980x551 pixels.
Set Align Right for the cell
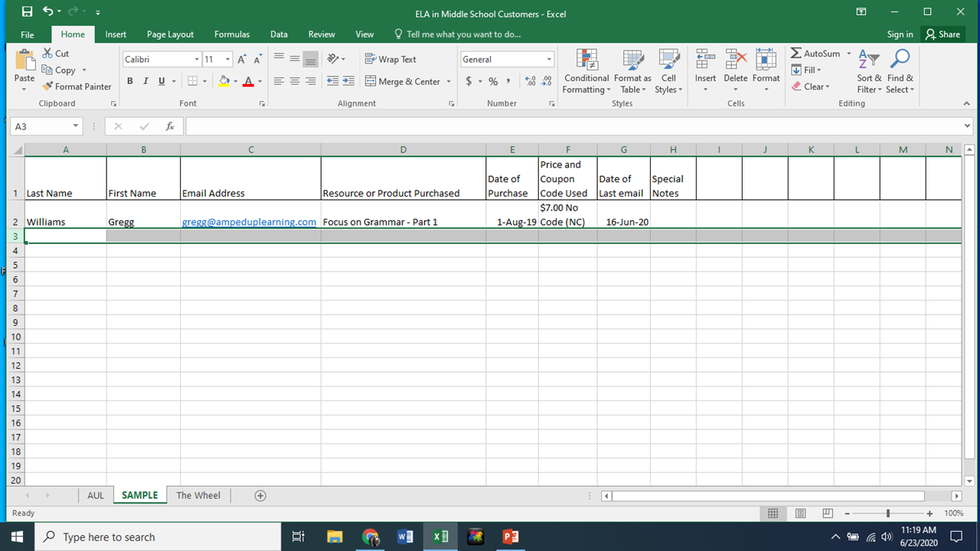click(x=310, y=81)
